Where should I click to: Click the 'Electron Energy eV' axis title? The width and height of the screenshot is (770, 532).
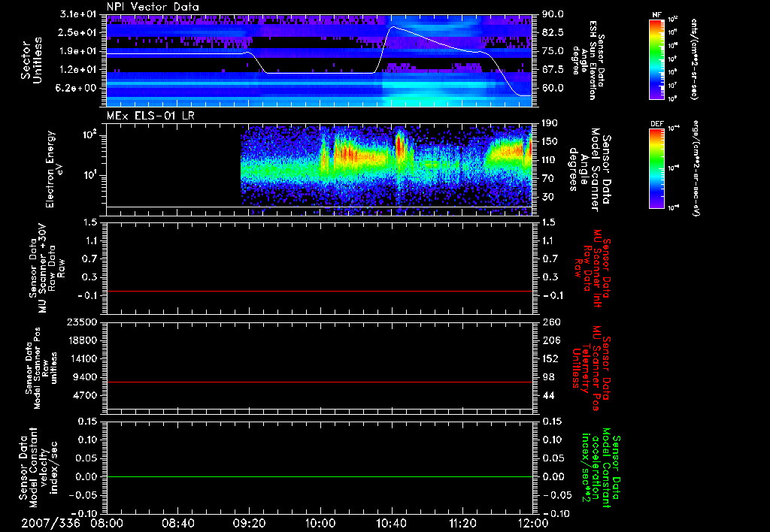(54, 169)
